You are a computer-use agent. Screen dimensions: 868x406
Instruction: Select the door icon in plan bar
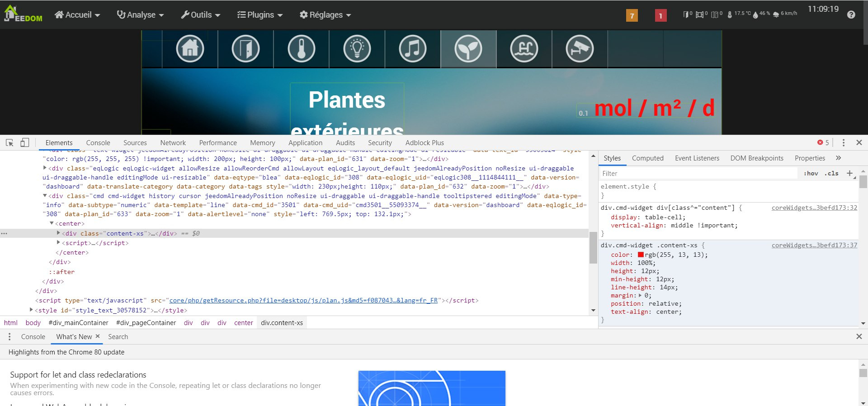(x=245, y=48)
